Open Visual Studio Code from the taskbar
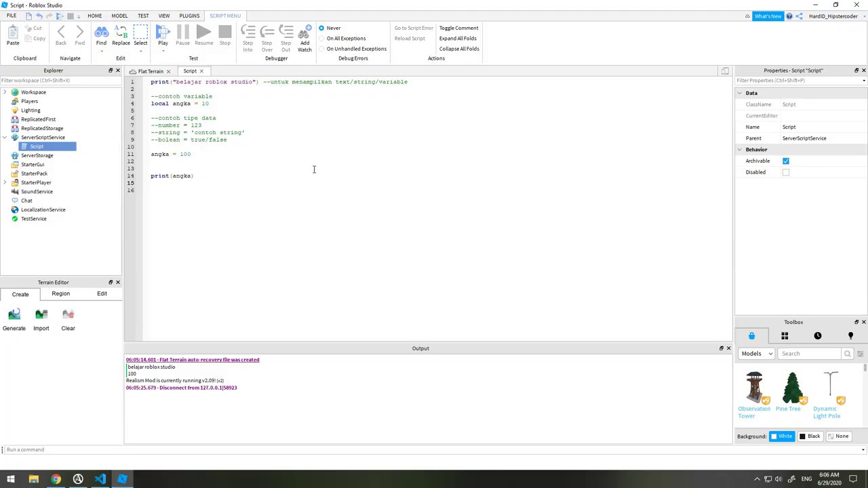This screenshot has height=488, width=868. point(100,479)
